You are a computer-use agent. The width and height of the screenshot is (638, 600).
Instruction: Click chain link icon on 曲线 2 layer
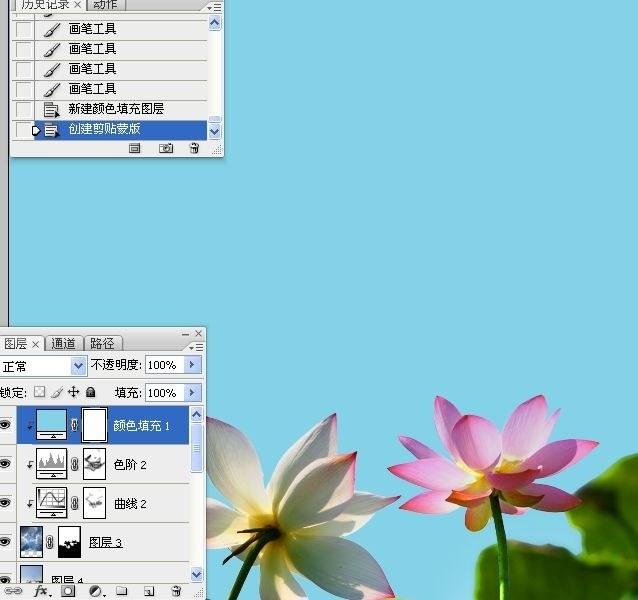pos(74,503)
